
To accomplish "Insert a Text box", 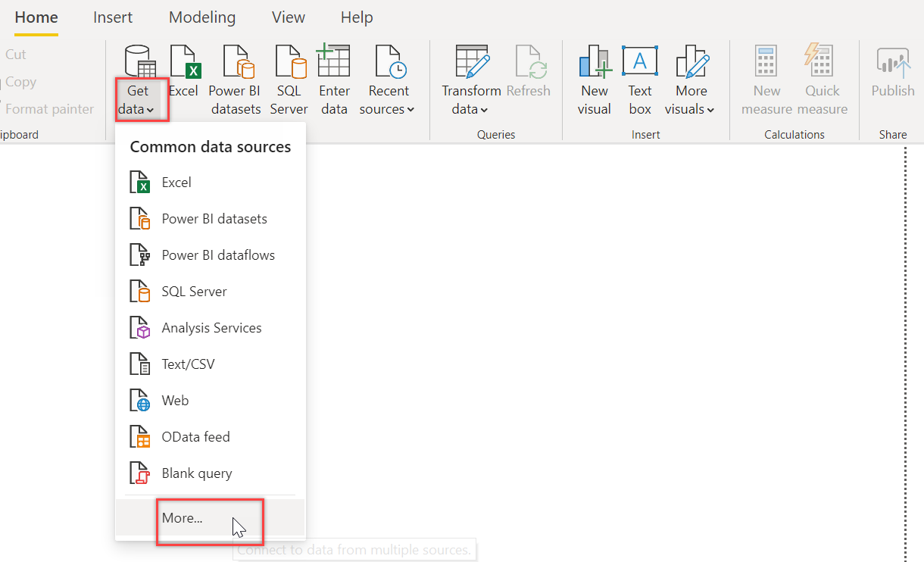I will pyautogui.click(x=640, y=80).
